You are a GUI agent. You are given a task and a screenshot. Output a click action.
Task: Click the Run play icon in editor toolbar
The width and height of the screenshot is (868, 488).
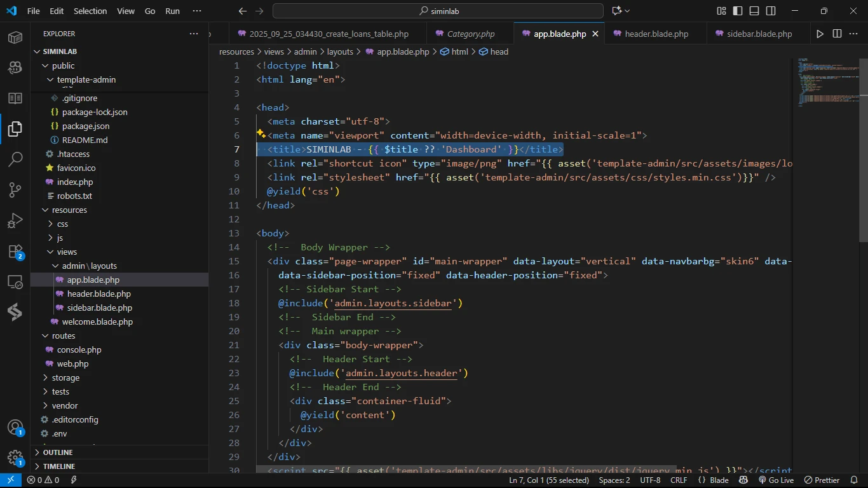(x=820, y=34)
